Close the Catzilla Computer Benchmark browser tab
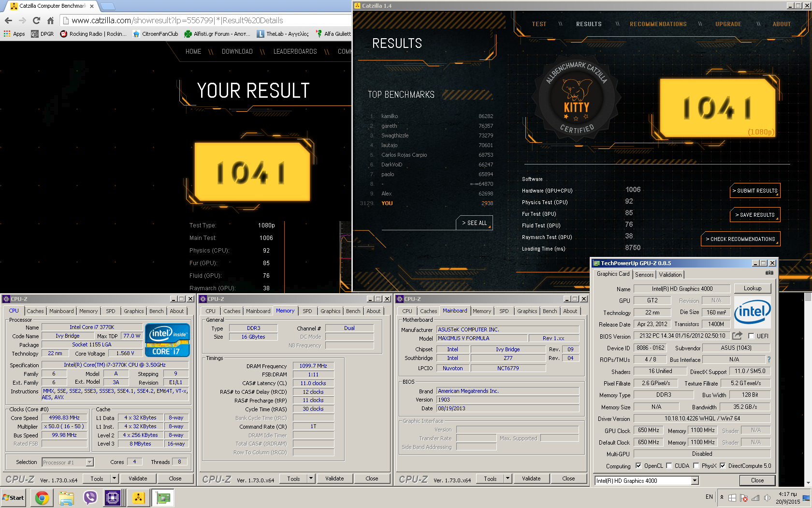Image resolution: width=812 pixels, height=508 pixels. (x=92, y=6)
